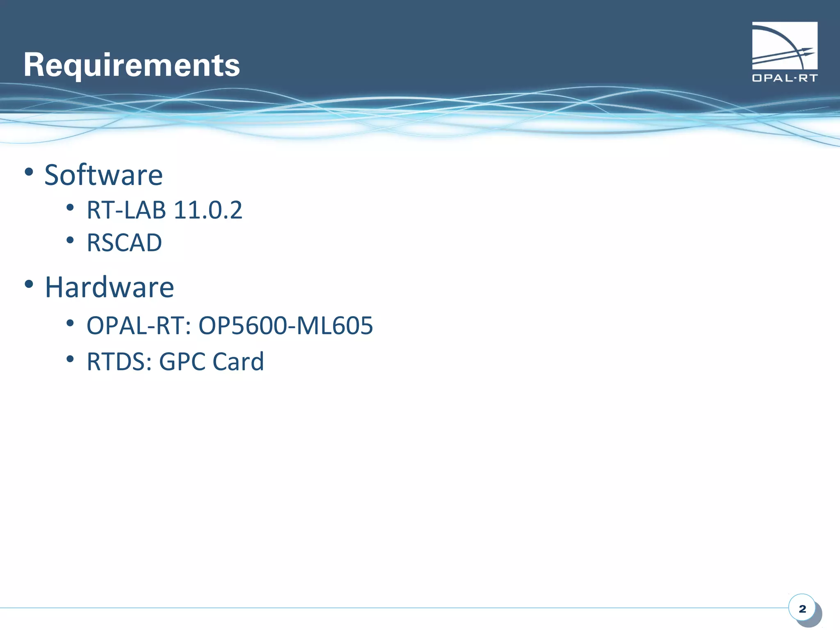Click the RTDS: GPC Card line
This screenshot has width=840, height=630.
pos(175,362)
